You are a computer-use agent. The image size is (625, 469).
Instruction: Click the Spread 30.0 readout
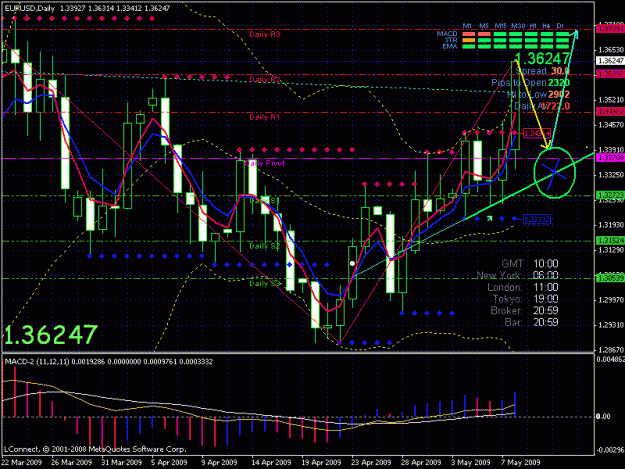(x=542, y=71)
